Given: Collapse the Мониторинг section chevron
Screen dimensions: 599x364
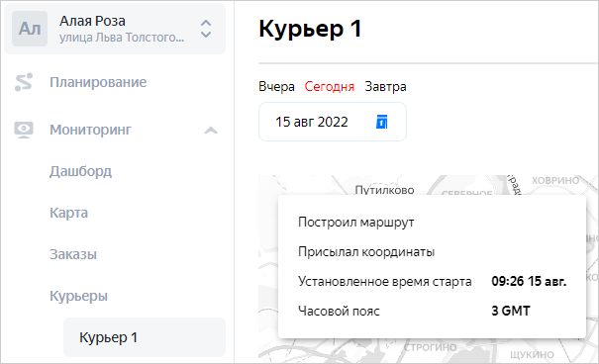Looking at the screenshot, I should click(x=211, y=131).
